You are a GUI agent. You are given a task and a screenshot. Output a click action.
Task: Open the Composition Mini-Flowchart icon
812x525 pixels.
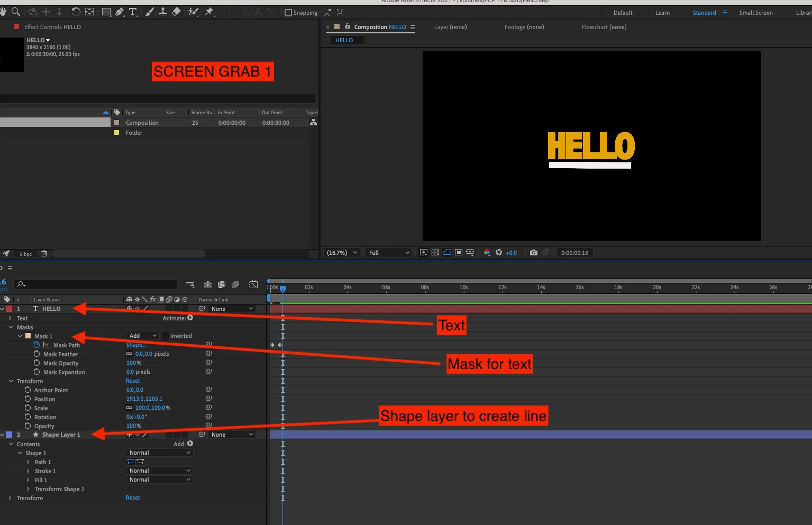click(190, 284)
